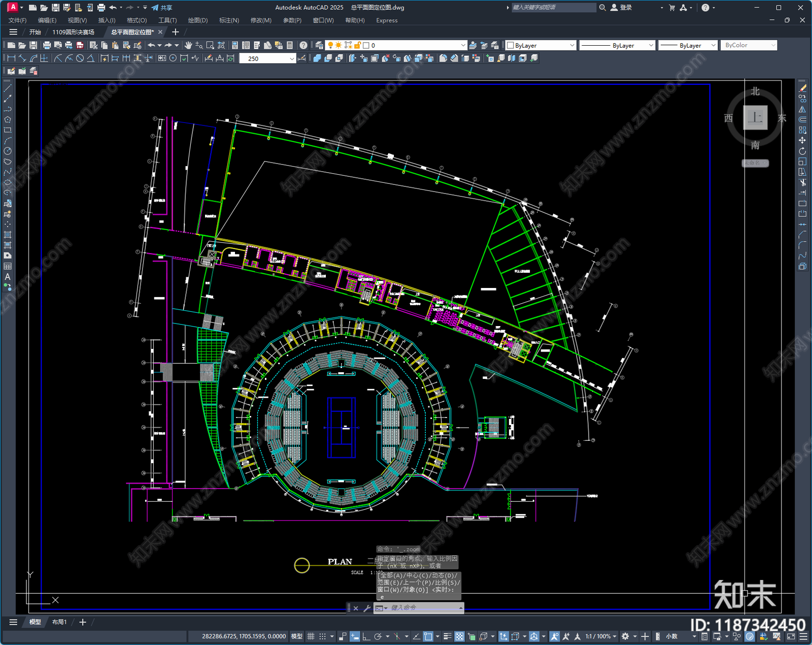The height and width of the screenshot is (645, 812).
Task: Click the Calculator icon in standard toolbar
Action: (290, 45)
